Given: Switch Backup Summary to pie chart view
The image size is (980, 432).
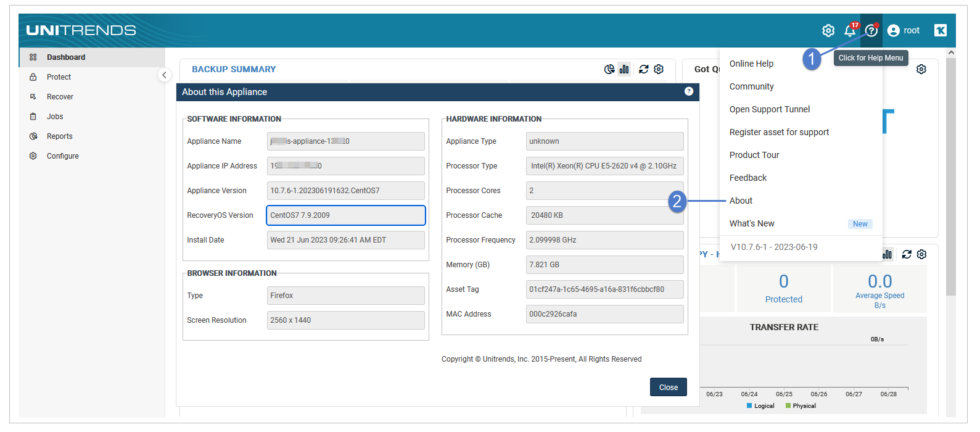Looking at the screenshot, I should click(609, 69).
